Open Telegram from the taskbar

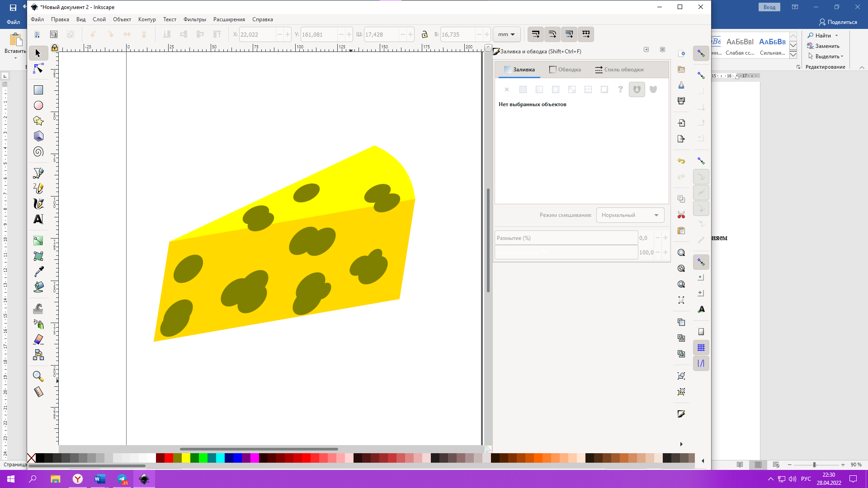click(122, 479)
